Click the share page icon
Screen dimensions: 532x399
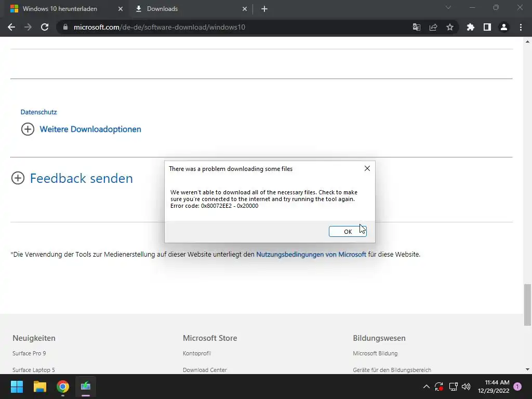(x=433, y=27)
